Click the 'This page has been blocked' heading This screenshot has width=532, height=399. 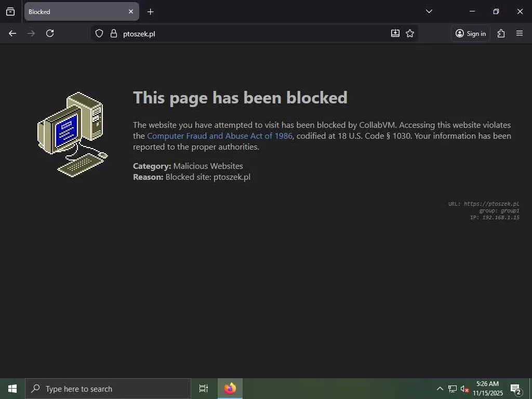[240, 98]
